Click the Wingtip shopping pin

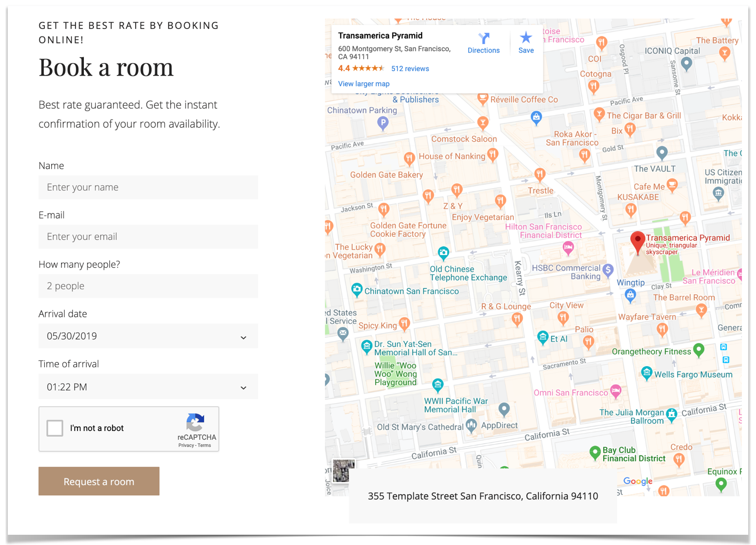tap(630, 295)
